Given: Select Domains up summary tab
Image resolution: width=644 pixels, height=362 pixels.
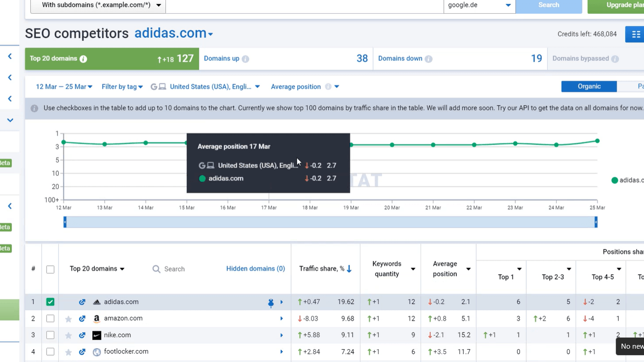Looking at the screenshot, I should click(x=286, y=59).
